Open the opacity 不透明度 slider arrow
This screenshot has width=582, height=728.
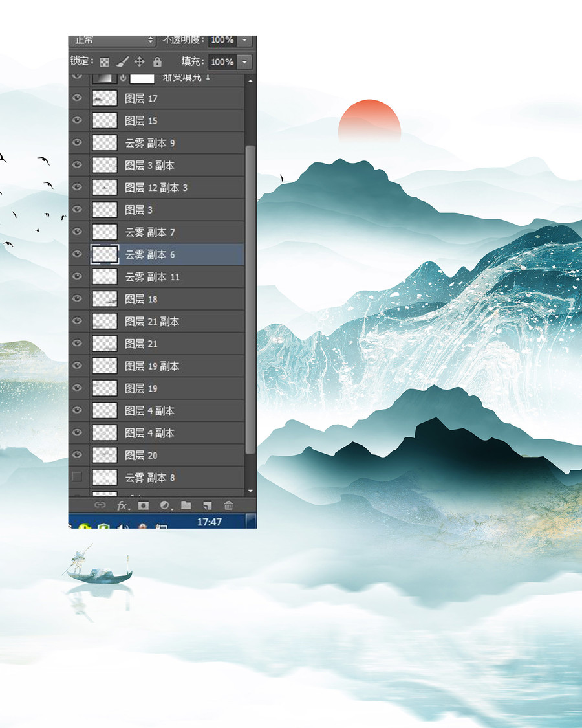244,40
